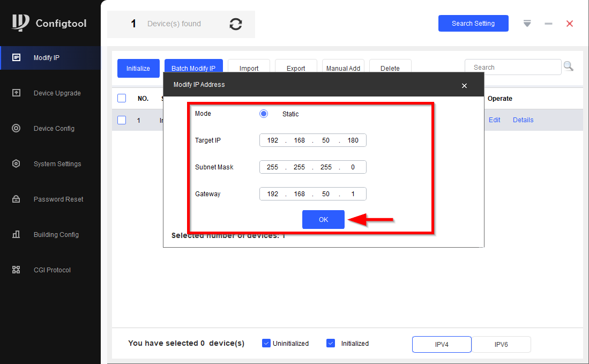Open the Device Upgrade sidebar section
This screenshot has height=364, width=589.
click(x=57, y=93)
